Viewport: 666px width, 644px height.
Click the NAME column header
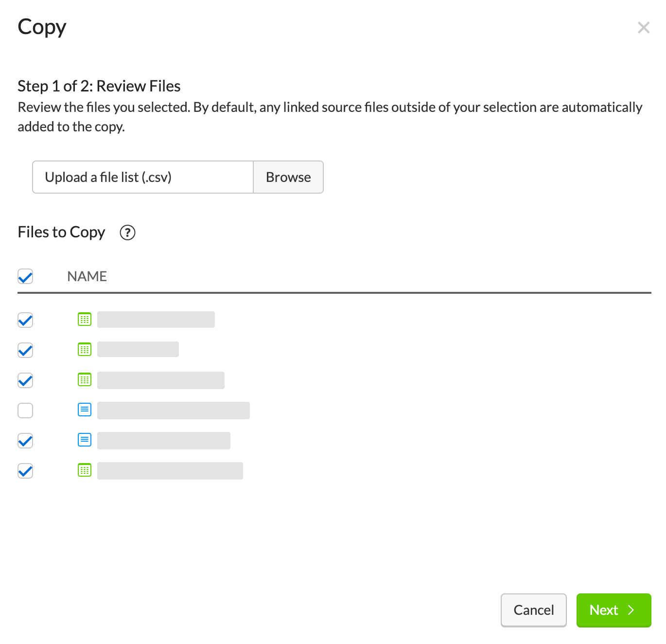[87, 276]
